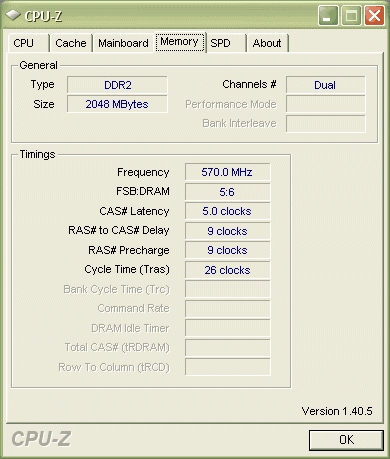Click the Cycle Time (Tras) label
Viewport: 390px width, 459px height.
pos(127,269)
